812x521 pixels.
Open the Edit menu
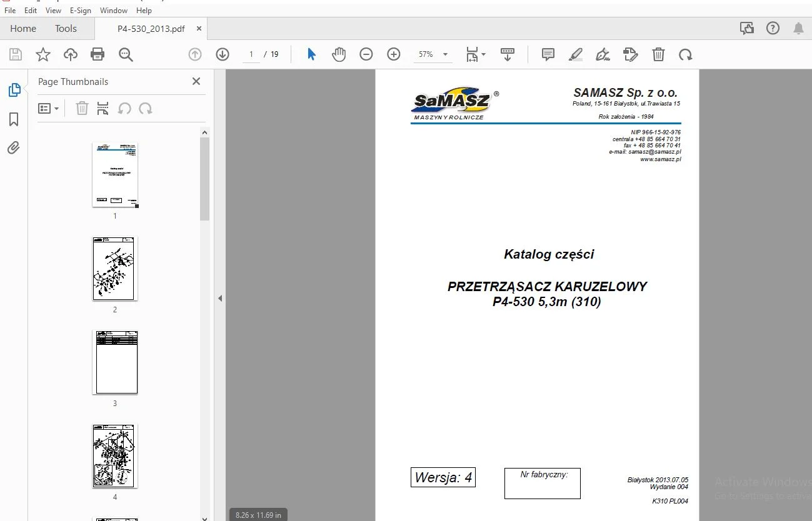(31, 11)
